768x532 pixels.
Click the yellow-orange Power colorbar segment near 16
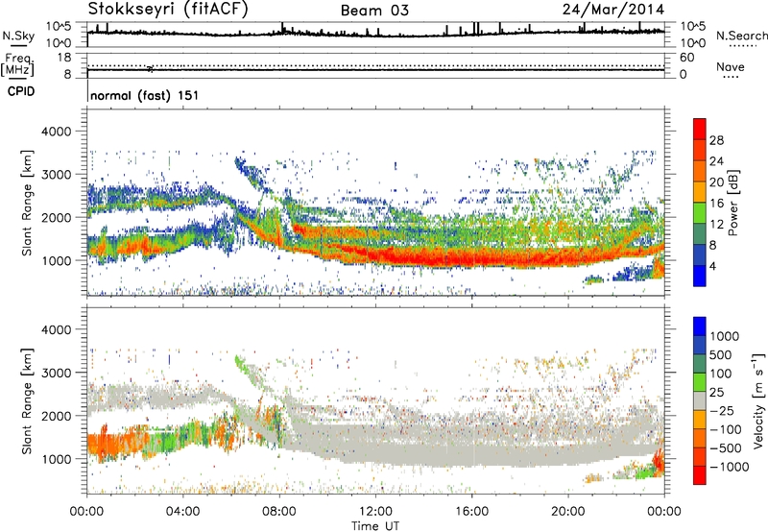pos(700,191)
